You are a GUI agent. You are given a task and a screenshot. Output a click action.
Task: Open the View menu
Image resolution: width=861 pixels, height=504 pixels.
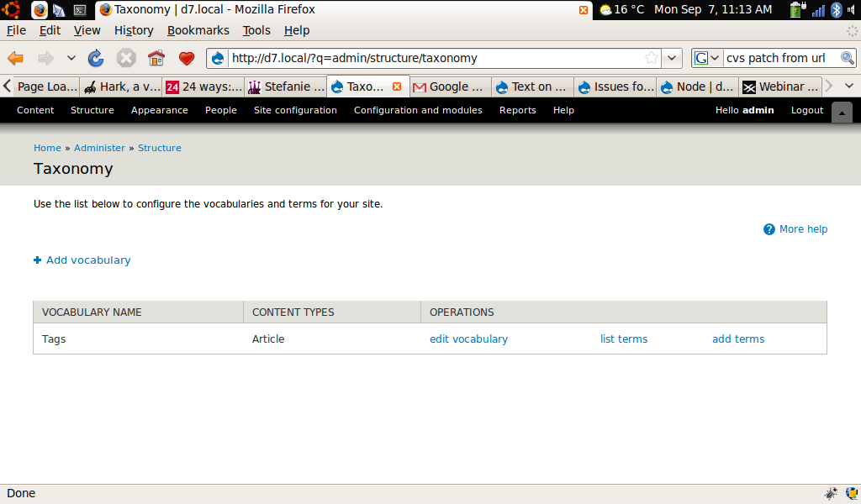[x=87, y=31]
